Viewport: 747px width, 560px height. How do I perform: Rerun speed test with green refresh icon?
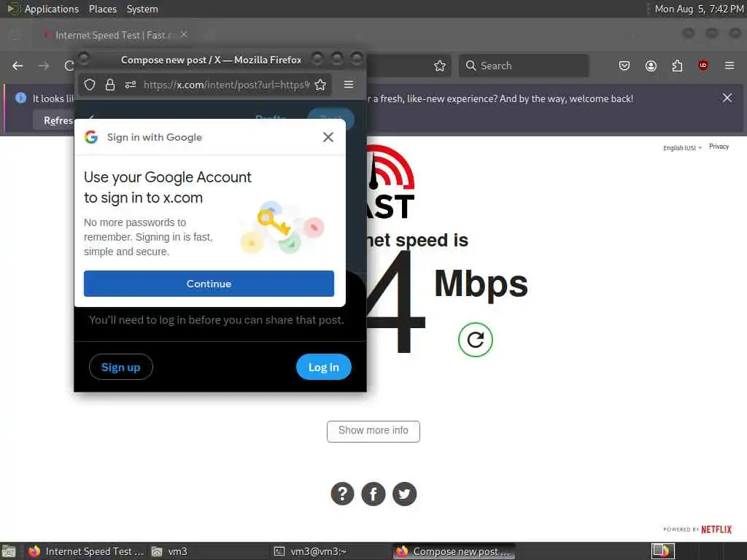tap(475, 340)
